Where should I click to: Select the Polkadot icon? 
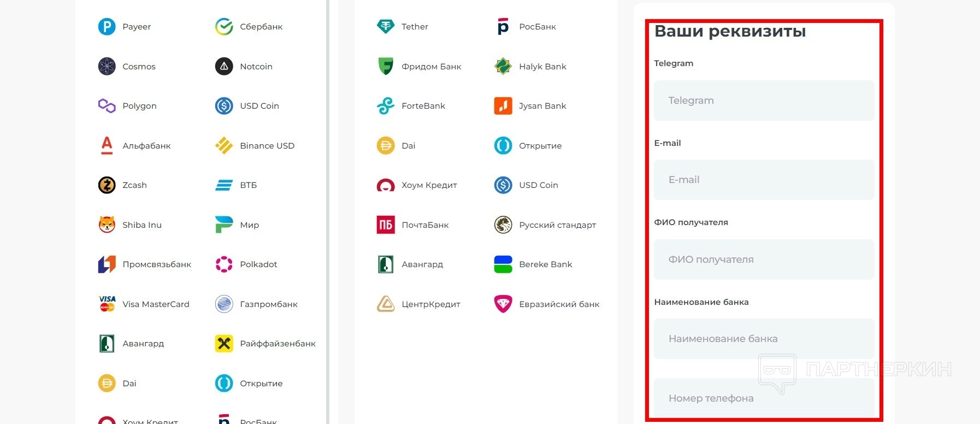click(x=224, y=264)
